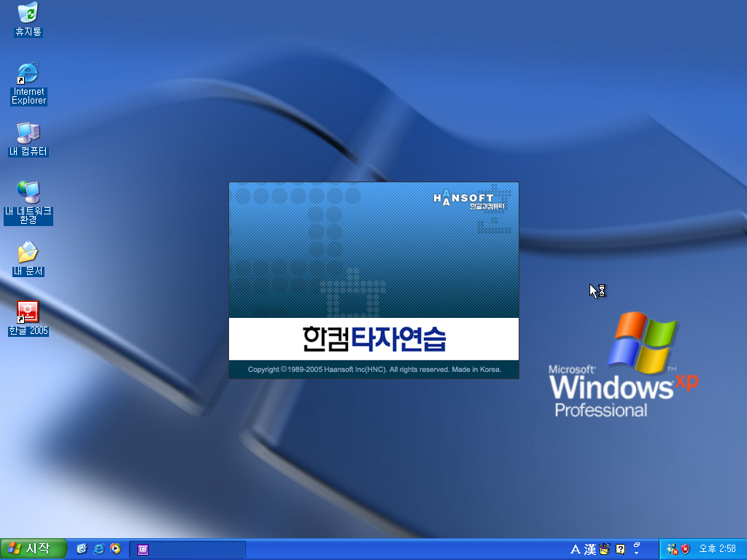Click the 오후 2:58 taskbar clock

click(x=718, y=549)
